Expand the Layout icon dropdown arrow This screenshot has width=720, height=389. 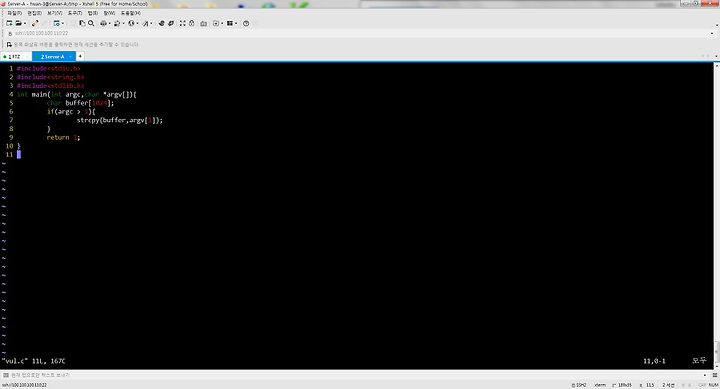coord(236,23)
